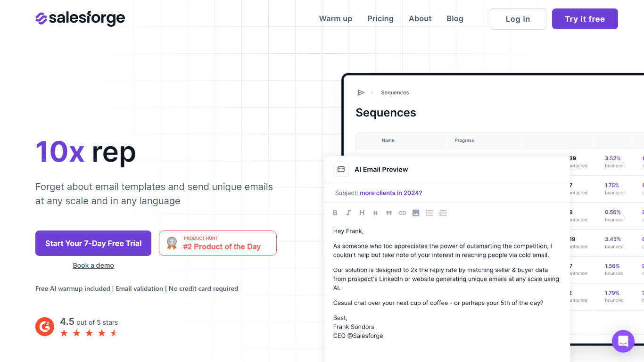Click the Bold formatting icon

[x=335, y=213]
